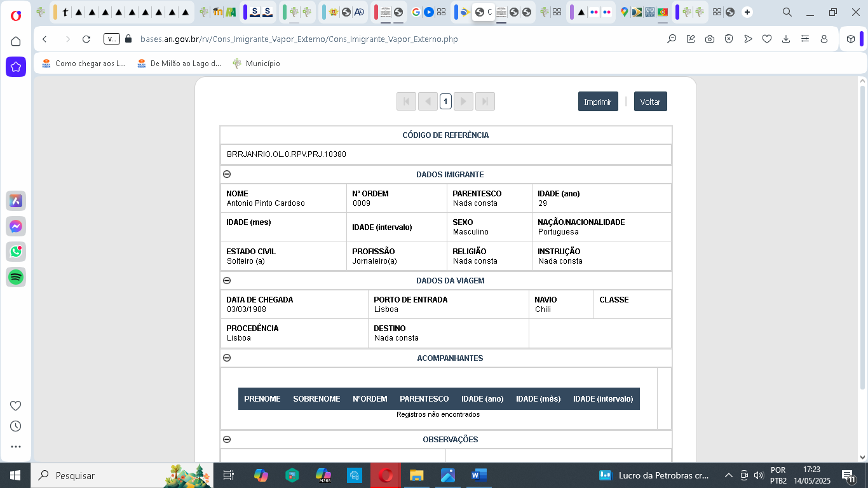This screenshot has width=868, height=488.
Task: Click the heart bookmark icon in address bar
Action: (767, 39)
